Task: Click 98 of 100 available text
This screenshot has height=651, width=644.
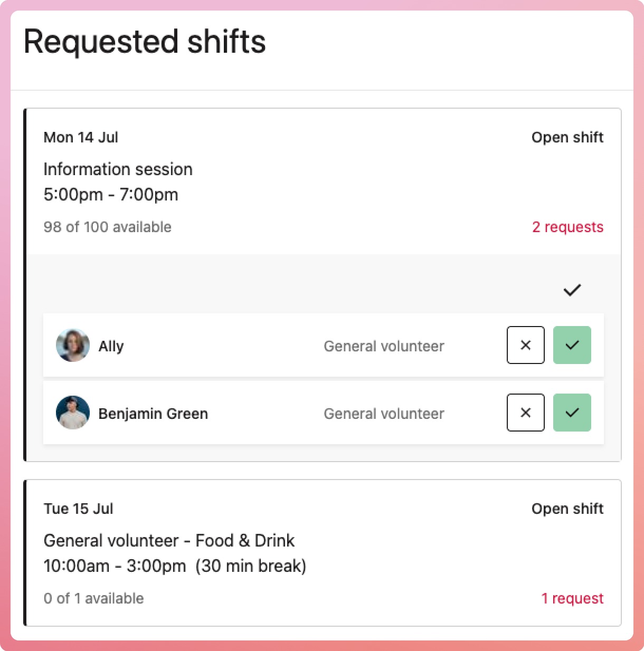Action: pos(107,227)
